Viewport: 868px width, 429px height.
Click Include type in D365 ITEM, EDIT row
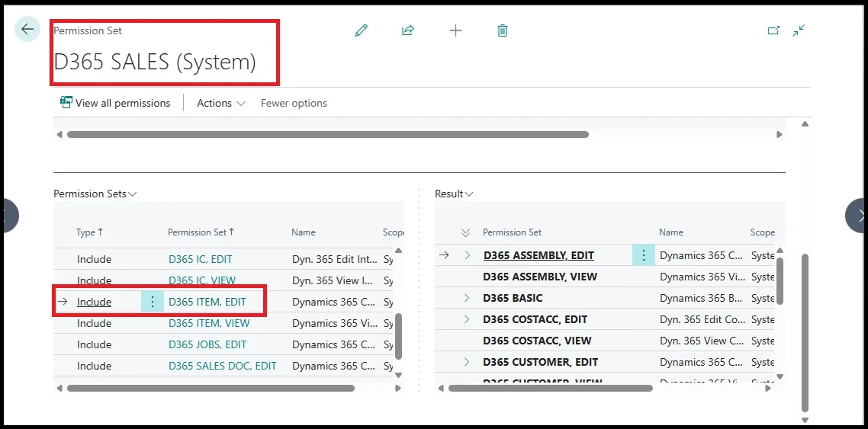click(94, 302)
